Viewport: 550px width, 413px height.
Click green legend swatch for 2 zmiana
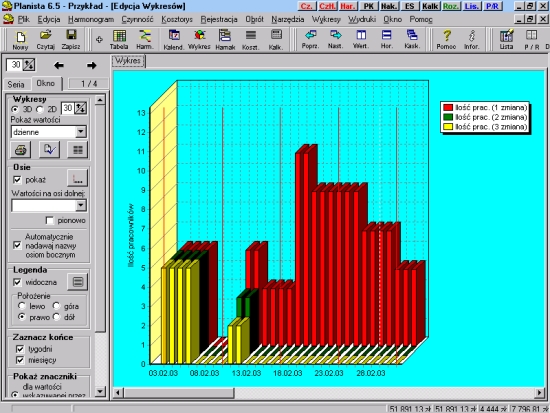(x=448, y=117)
